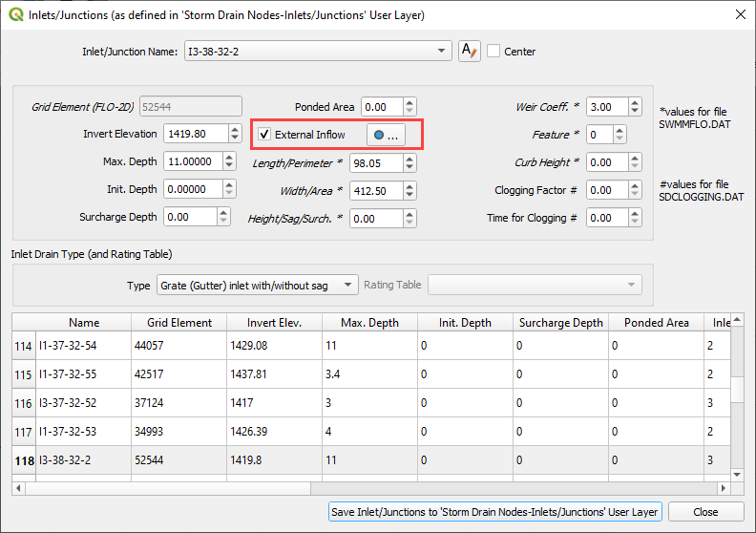Click the rename inlet/junction pencil icon

[469, 52]
